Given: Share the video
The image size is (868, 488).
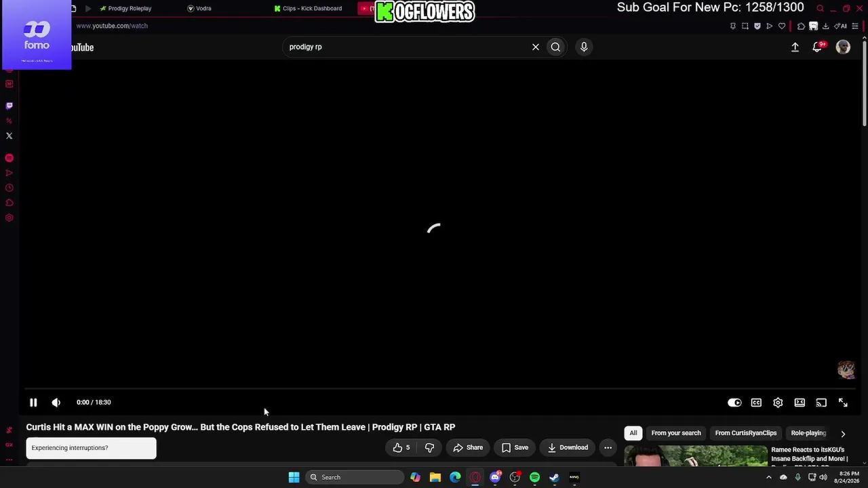Looking at the screenshot, I should click(468, 447).
